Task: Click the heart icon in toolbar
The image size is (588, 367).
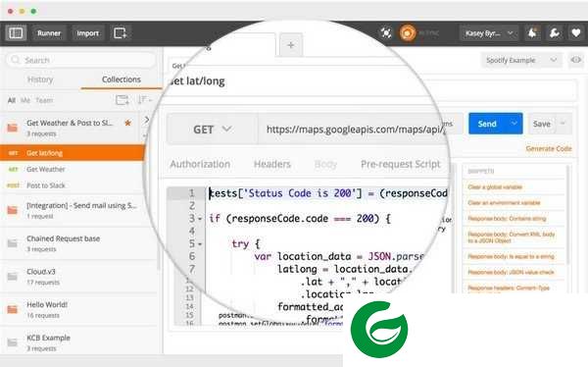Action: point(576,33)
